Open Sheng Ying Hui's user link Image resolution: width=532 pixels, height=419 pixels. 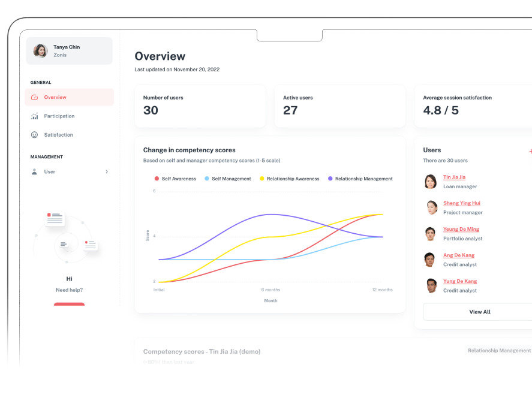(x=462, y=203)
